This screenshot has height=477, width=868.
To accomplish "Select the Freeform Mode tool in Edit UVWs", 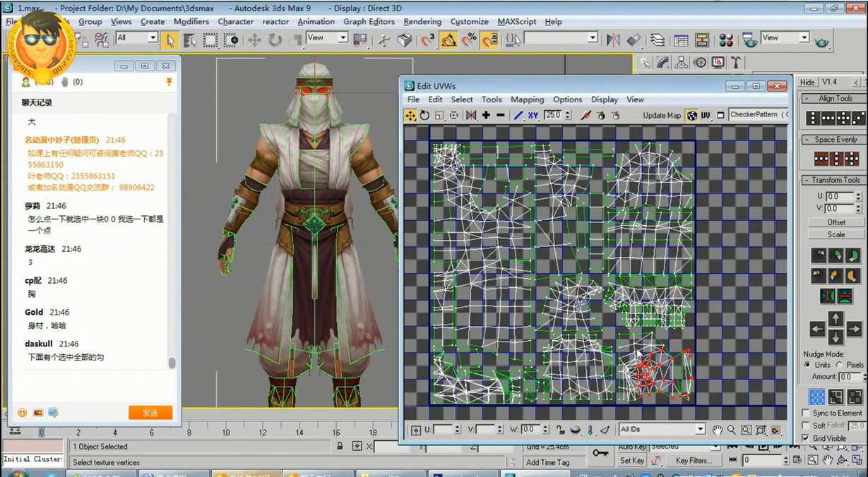I will coord(453,116).
